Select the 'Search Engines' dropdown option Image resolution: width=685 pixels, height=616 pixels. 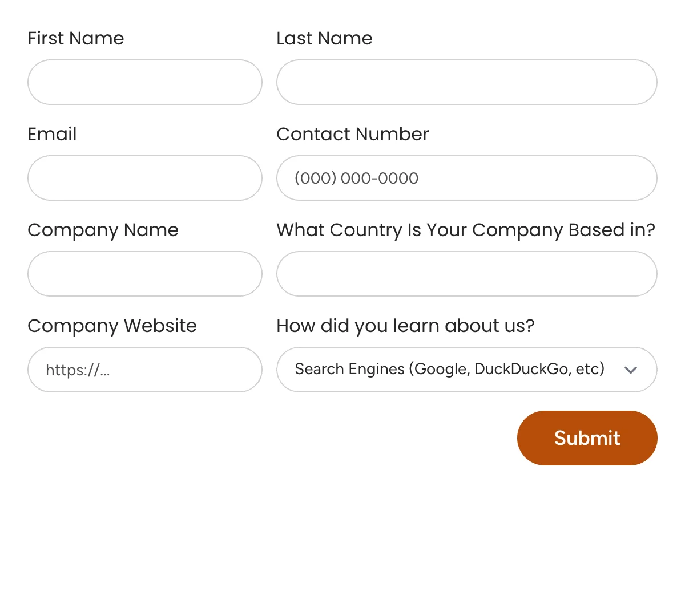click(x=450, y=370)
